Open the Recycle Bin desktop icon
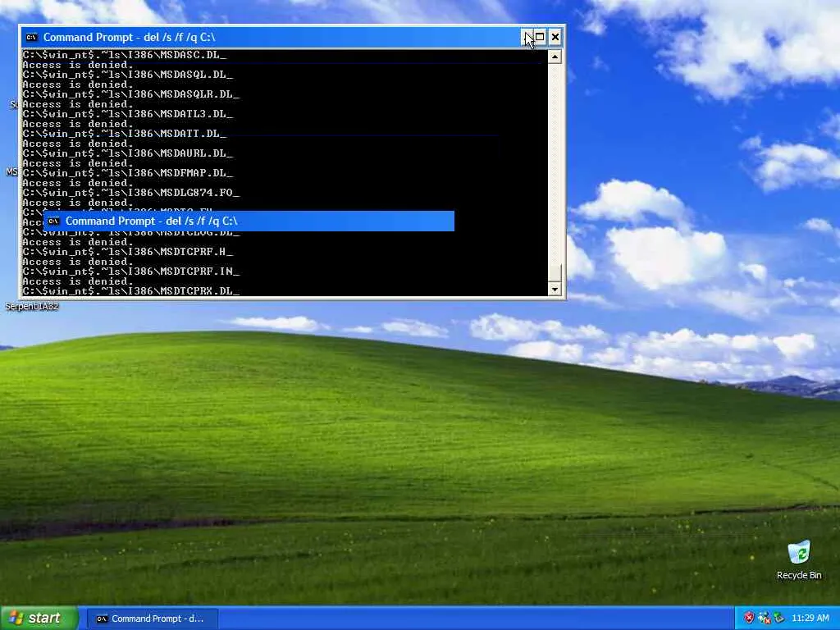The width and height of the screenshot is (840, 630). (799, 560)
